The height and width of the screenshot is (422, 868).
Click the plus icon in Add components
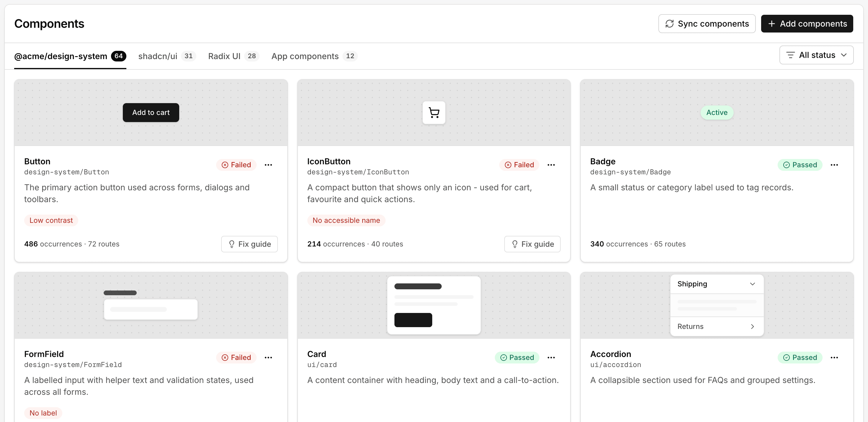(x=771, y=24)
